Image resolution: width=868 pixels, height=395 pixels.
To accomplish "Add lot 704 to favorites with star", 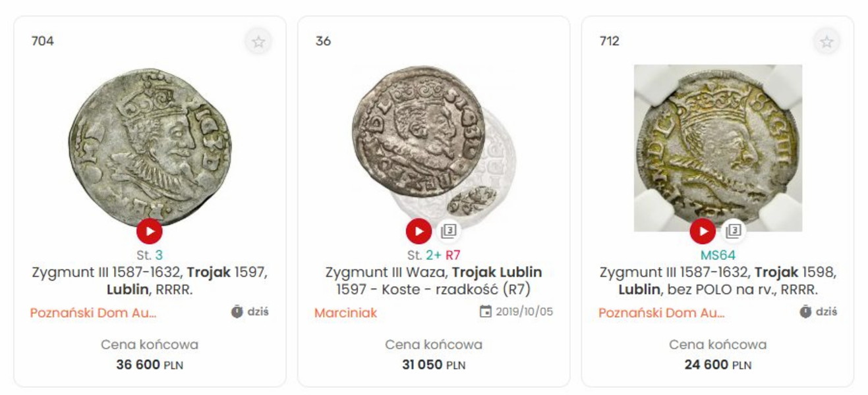I will (x=258, y=42).
